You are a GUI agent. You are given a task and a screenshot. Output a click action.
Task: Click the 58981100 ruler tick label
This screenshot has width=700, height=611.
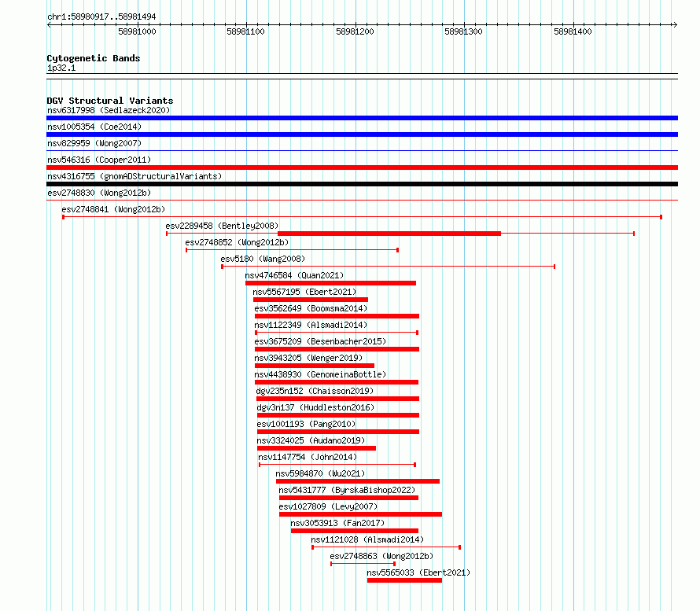[245, 31]
